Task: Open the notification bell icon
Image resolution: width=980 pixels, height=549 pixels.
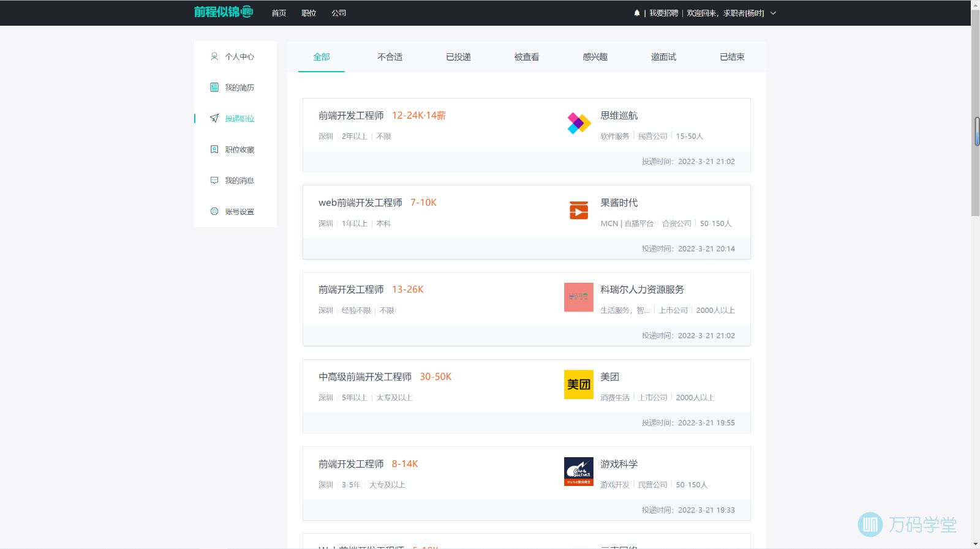Action: pyautogui.click(x=637, y=13)
